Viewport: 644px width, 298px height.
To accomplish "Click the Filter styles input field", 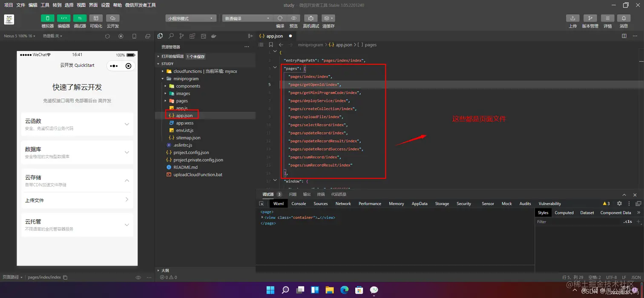I will [x=577, y=222].
